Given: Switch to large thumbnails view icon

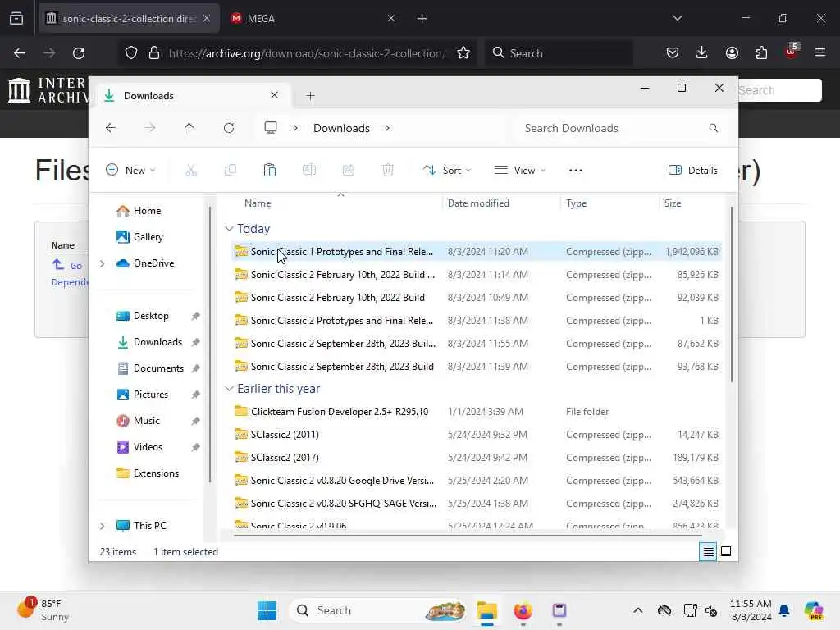Looking at the screenshot, I should click(x=726, y=551).
